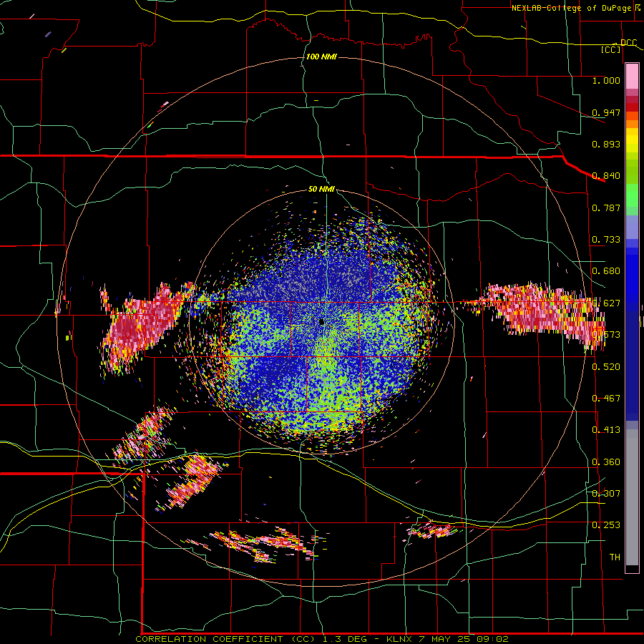The image size is (644, 644).
Task: Click the 0.680 scale value
Action: (606, 271)
